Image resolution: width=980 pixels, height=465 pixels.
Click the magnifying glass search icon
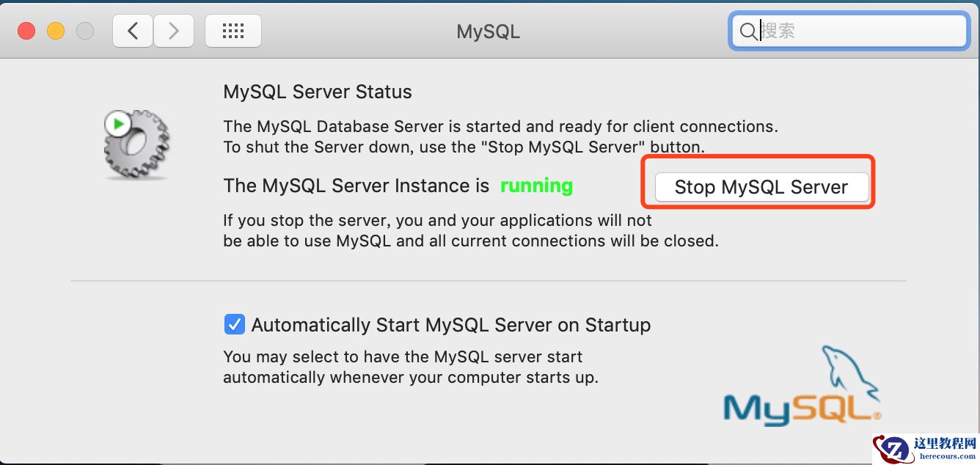[x=748, y=32]
